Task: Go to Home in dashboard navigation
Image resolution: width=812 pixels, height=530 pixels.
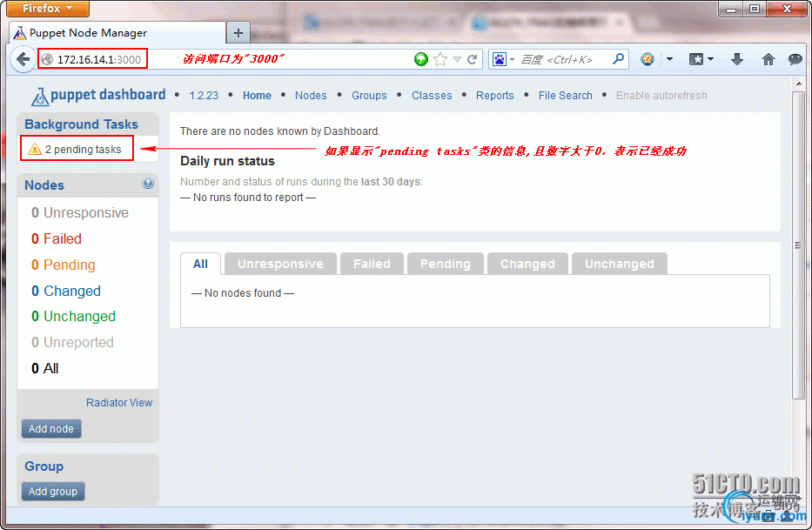Action: point(257,96)
